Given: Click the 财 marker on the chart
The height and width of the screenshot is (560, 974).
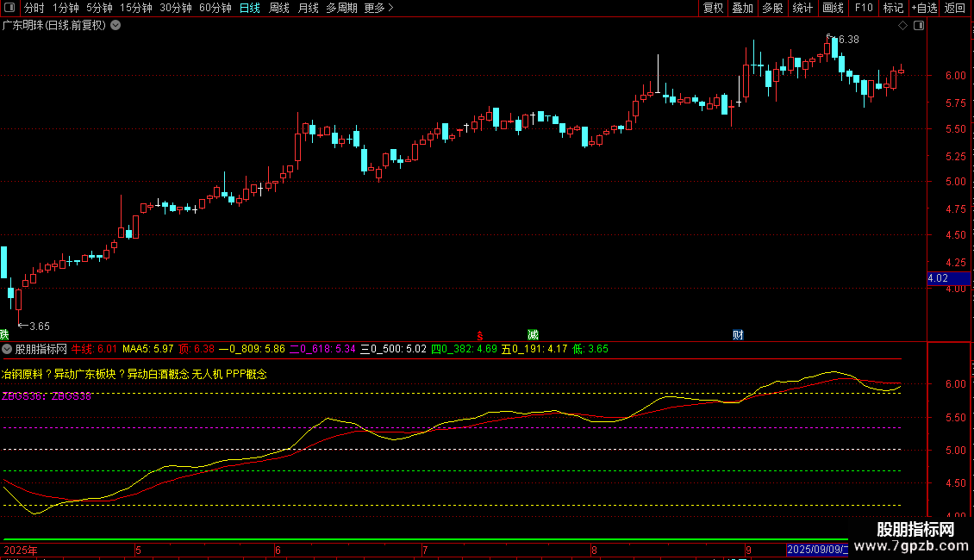Looking at the screenshot, I should [738, 334].
